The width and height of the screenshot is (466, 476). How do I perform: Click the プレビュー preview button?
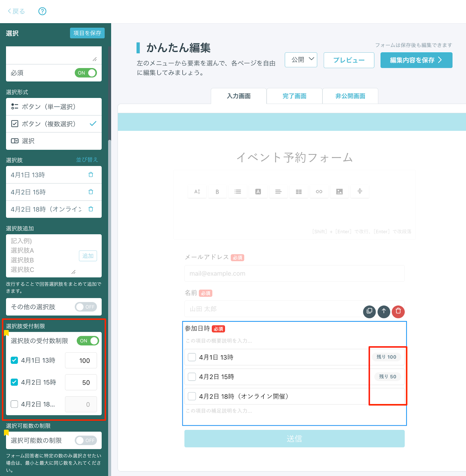(349, 60)
